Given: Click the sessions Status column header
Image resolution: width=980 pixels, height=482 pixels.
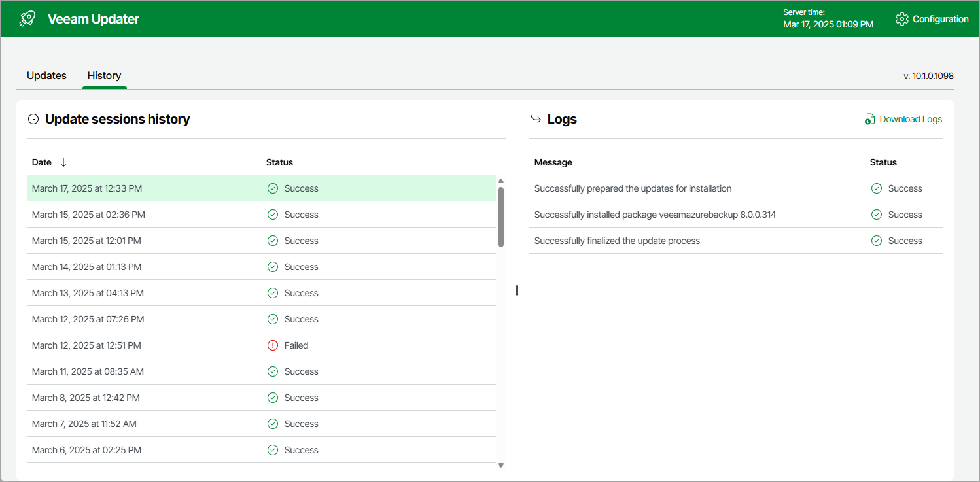Looking at the screenshot, I should [x=279, y=162].
